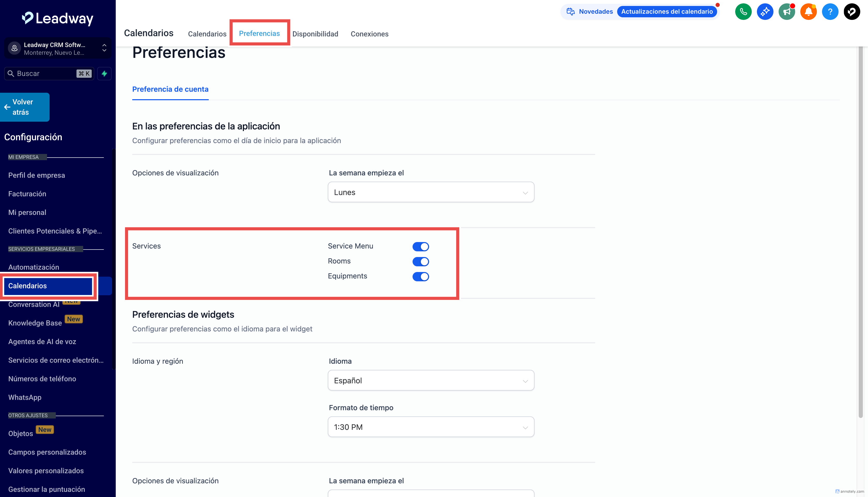Expand the Leadway CRM account switcher
This screenshot has width=868, height=497.
pos(57,49)
